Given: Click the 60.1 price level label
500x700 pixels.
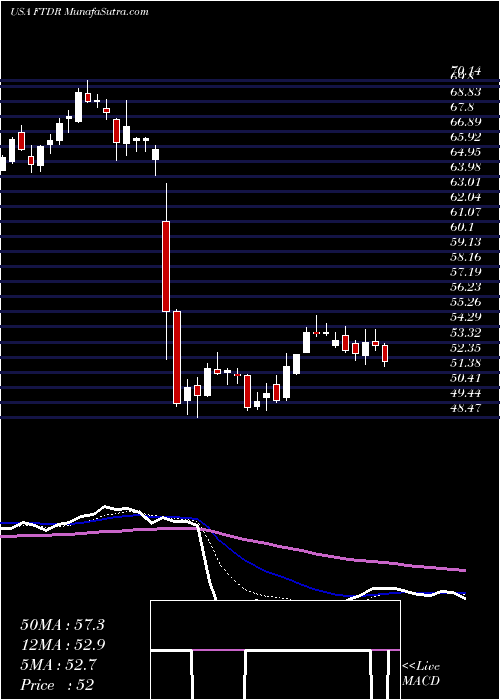Looking at the screenshot, I should pos(463,227).
